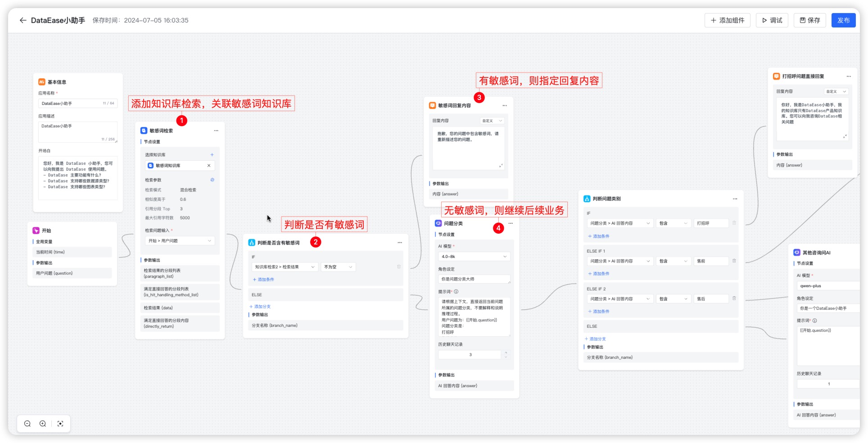Click the 你是问题分类大师 role field

pyautogui.click(x=474, y=279)
